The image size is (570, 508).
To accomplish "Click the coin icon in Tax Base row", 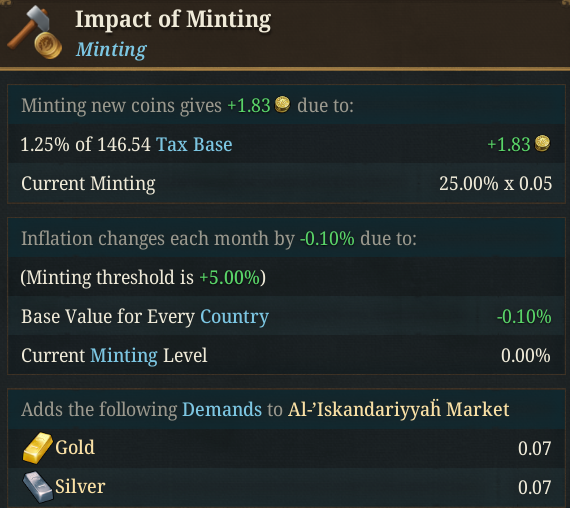I will click(542, 143).
